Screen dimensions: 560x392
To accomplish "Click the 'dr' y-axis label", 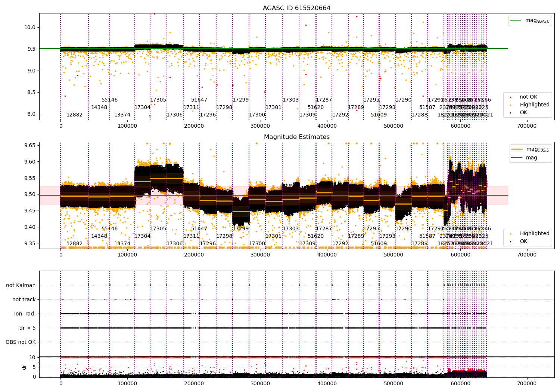I will click(x=24, y=367).
